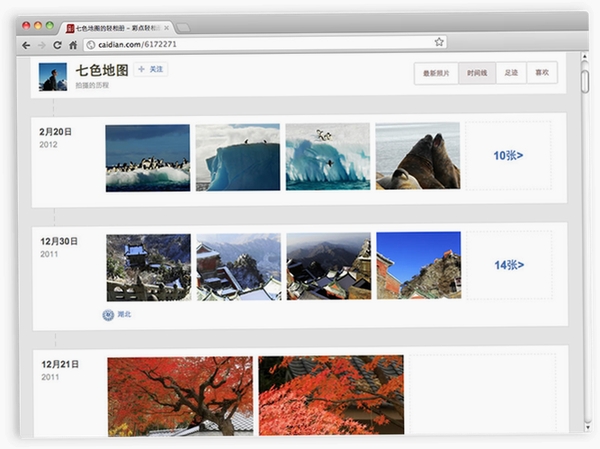Click the page scroll down arrow
Image resolution: width=600 pixels, height=449 pixels.
pos(587,427)
